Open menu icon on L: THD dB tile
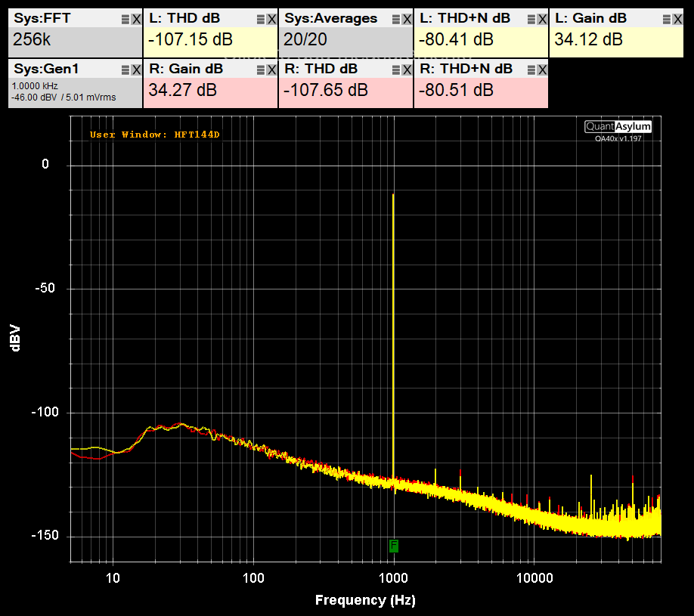The width and height of the screenshot is (694, 616). (261, 20)
